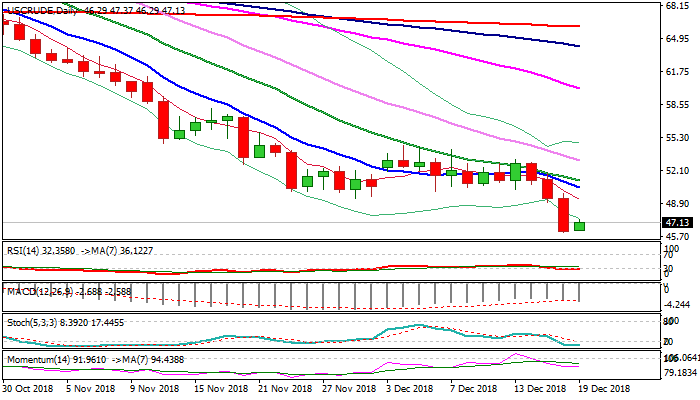Select the large red candle before the last candle
Screen dimensions: 700x400
(x=564, y=214)
